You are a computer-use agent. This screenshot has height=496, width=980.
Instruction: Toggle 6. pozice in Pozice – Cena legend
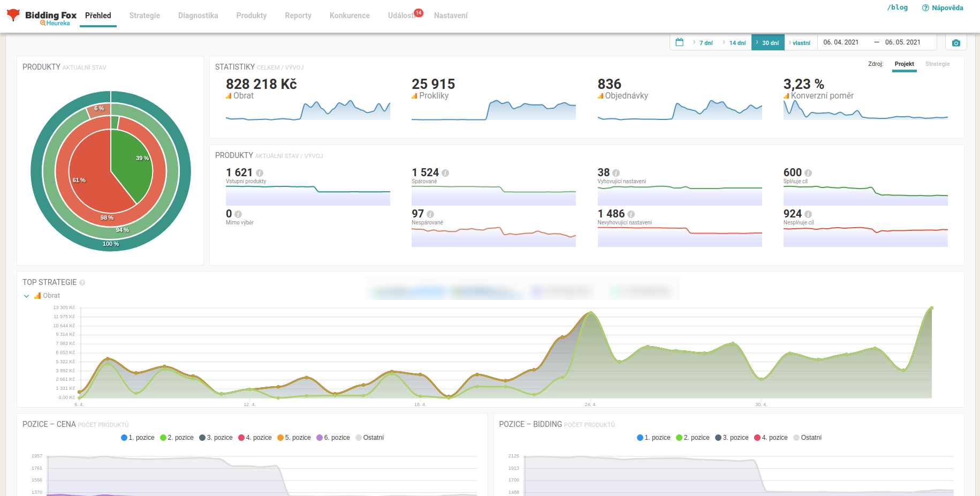[x=333, y=438]
